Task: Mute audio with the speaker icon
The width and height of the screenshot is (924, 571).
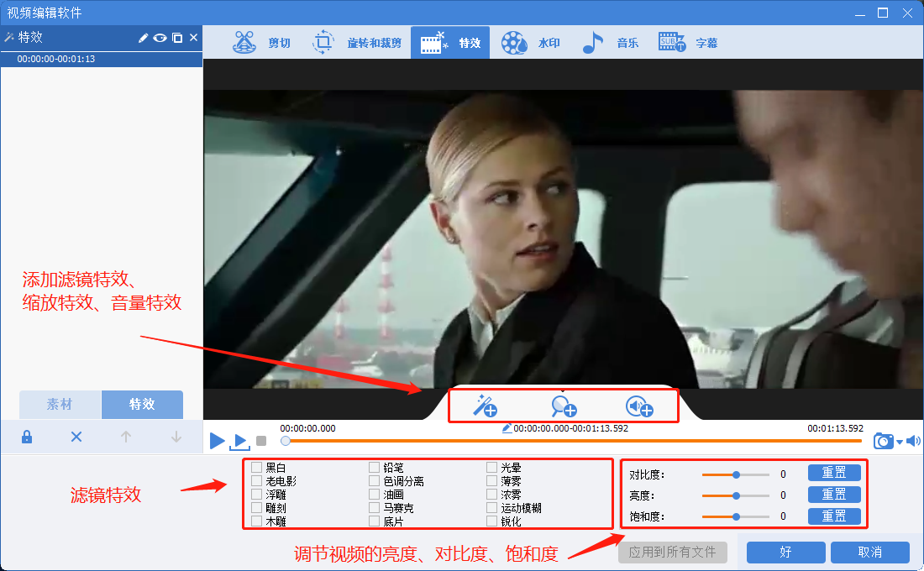Action: tap(913, 440)
